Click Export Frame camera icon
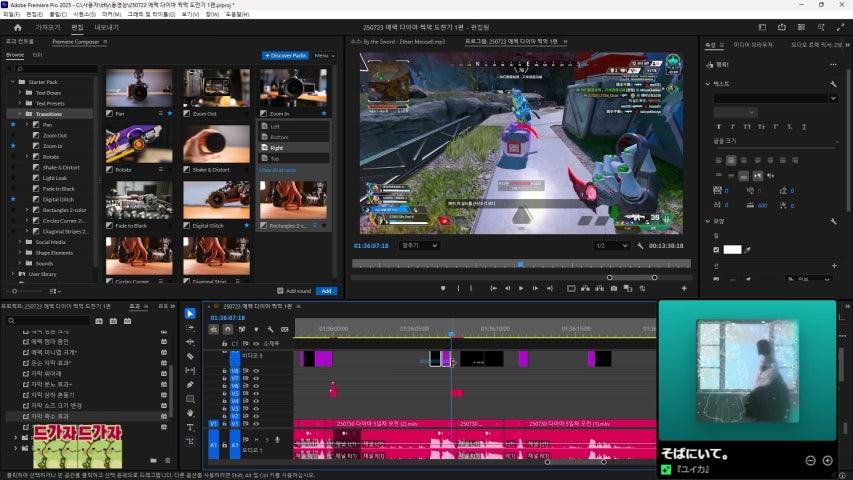This screenshot has width=853, height=480. coord(614,288)
